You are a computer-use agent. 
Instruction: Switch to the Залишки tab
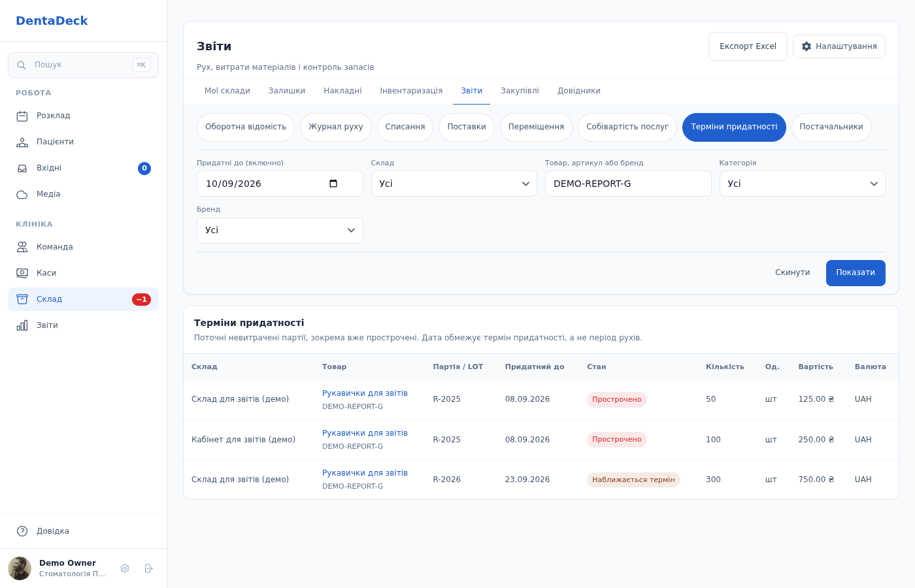pyautogui.click(x=287, y=91)
